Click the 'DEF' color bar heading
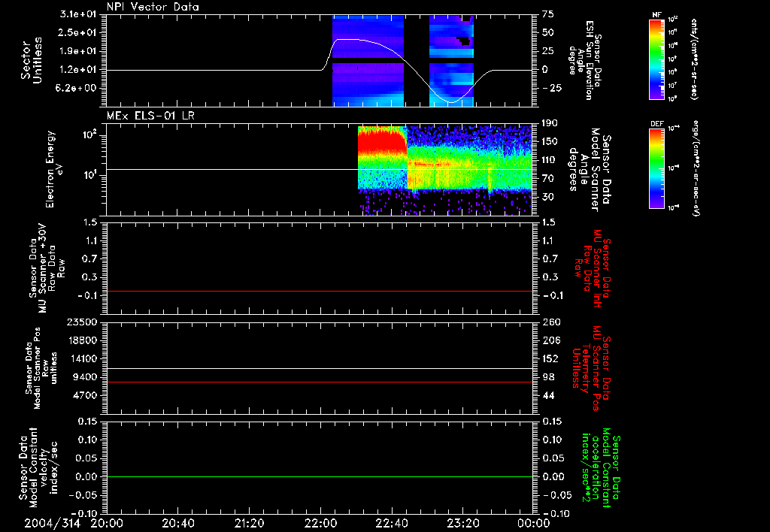This screenshot has height=532, width=770. [656, 124]
